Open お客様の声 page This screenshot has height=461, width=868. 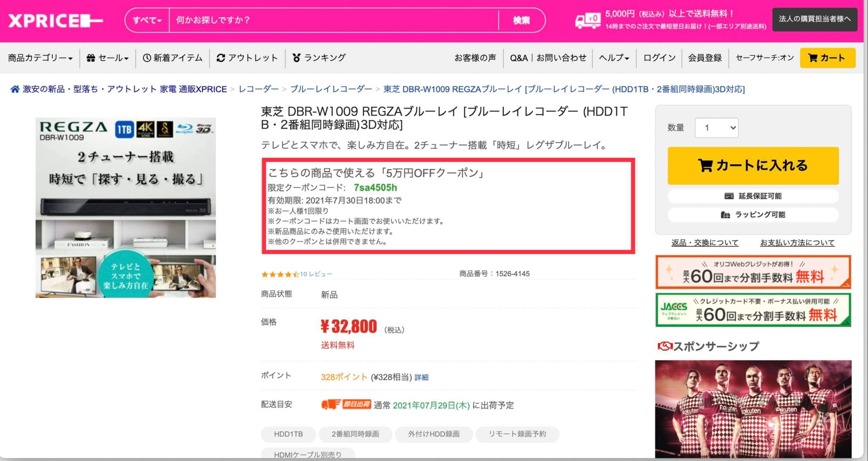tap(475, 58)
